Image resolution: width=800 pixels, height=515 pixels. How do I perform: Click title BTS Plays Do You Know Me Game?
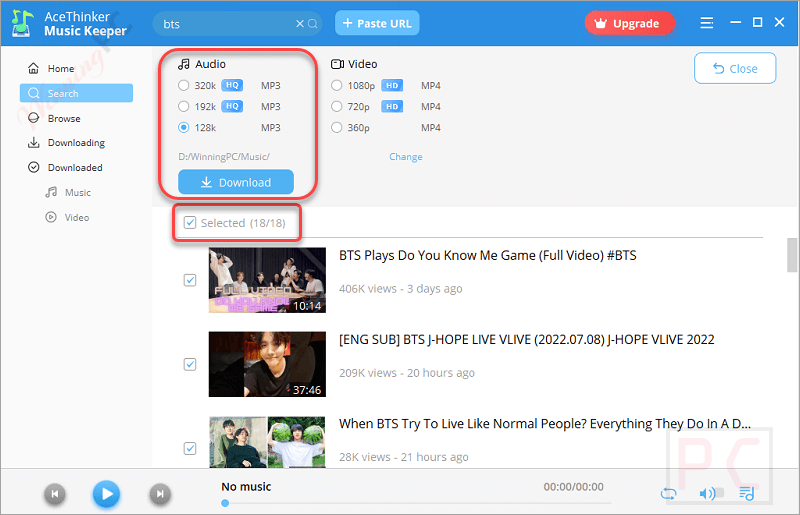pyautogui.click(x=488, y=255)
